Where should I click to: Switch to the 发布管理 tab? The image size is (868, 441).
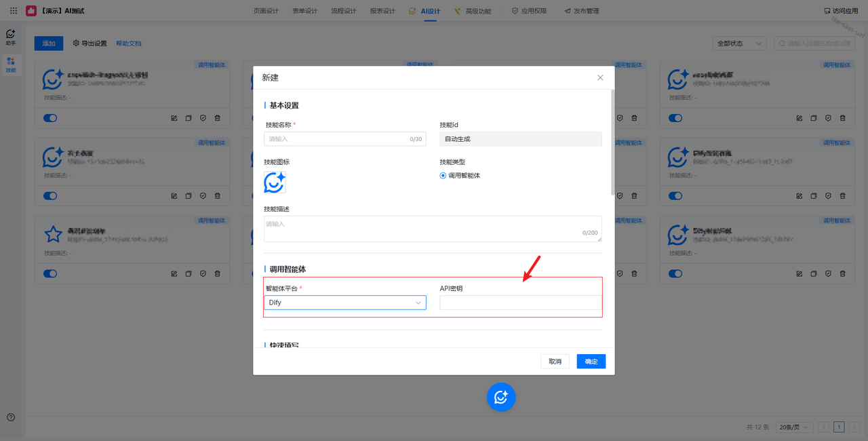581,11
